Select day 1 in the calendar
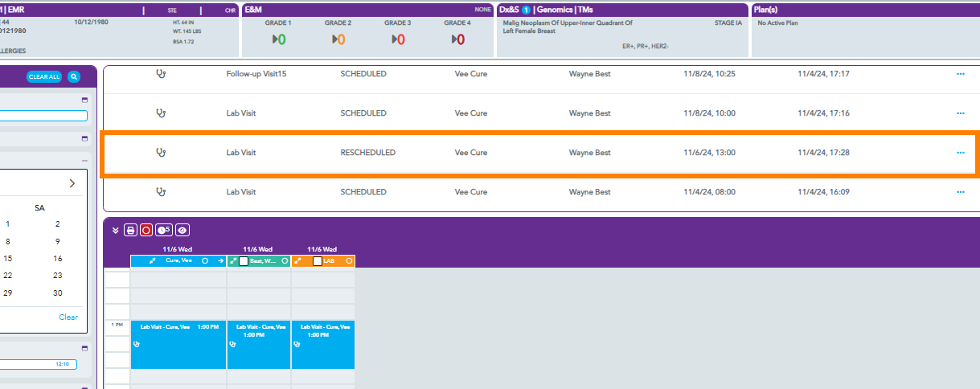This screenshot has width=980, height=389. (7, 224)
